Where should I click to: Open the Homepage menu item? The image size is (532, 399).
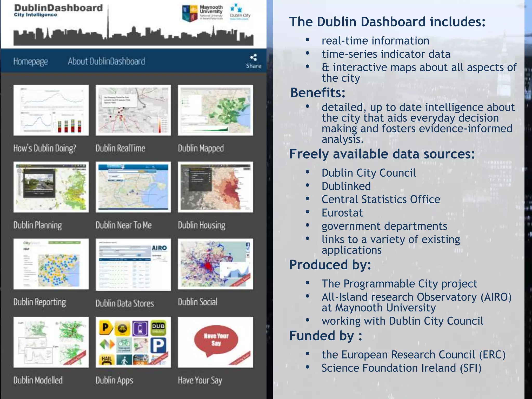pyautogui.click(x=31, y=62)
